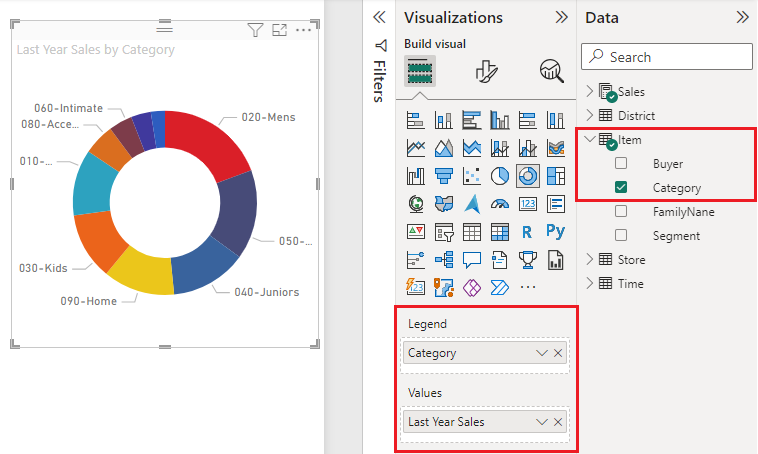The width and height of the screenshot is (758, 454).
Task: Expand the Store table
Action: pyautogui.click(x=589, y=259)
